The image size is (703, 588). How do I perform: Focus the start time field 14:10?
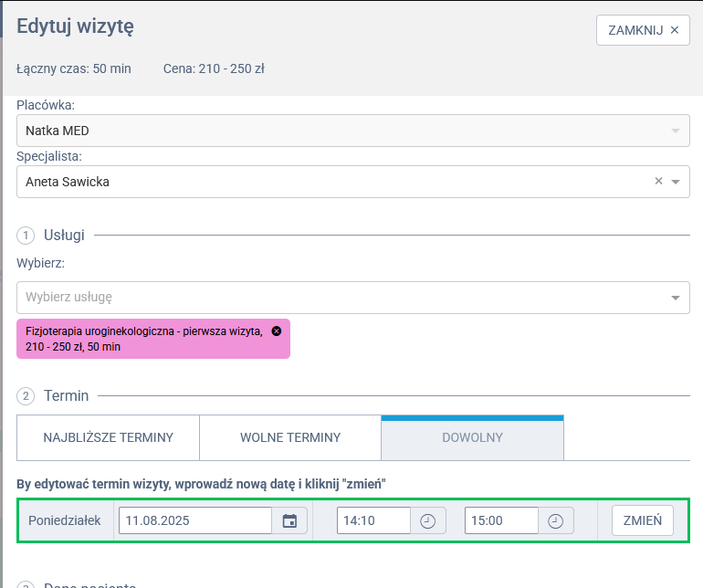(372, 521)
